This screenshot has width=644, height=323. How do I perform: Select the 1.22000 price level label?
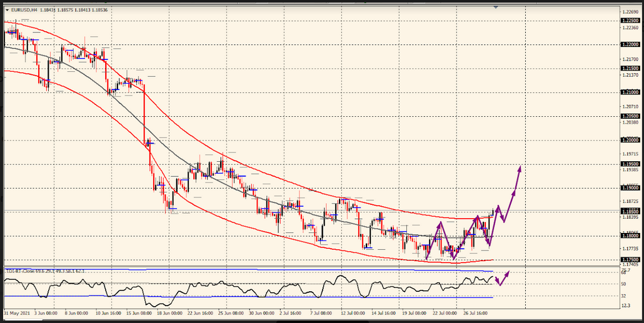click(x=630, y=44)
